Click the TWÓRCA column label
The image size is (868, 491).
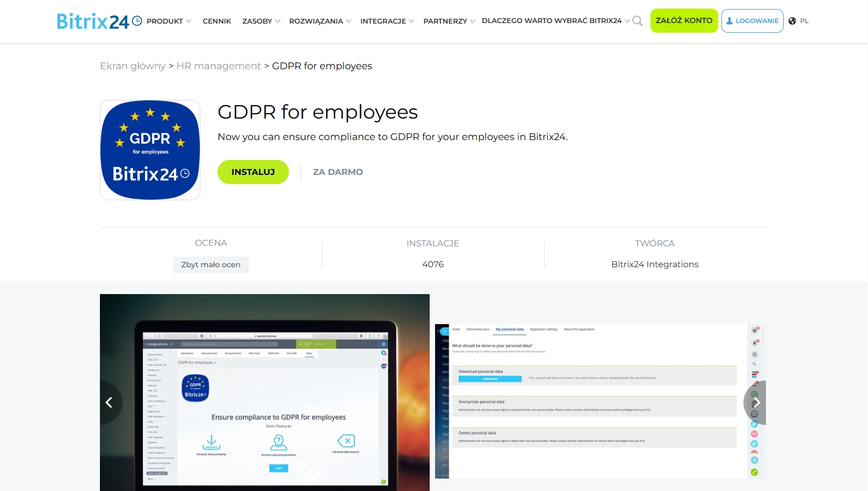coord(655,244)
